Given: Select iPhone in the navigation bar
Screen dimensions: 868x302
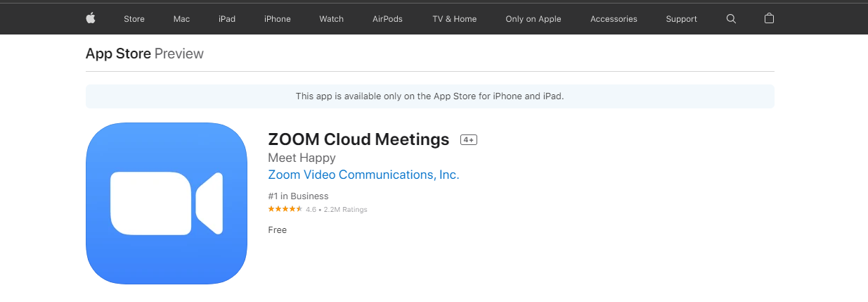Looking at the screenshot, I should coord(278,19).
